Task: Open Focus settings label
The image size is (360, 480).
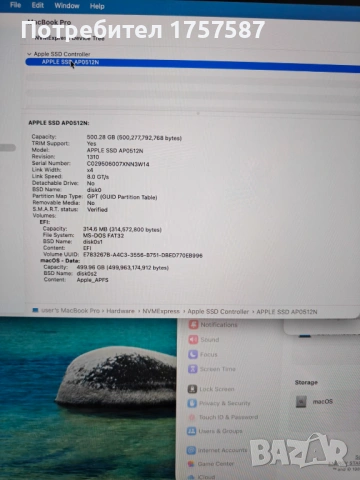Action: [x=209, y=354]
